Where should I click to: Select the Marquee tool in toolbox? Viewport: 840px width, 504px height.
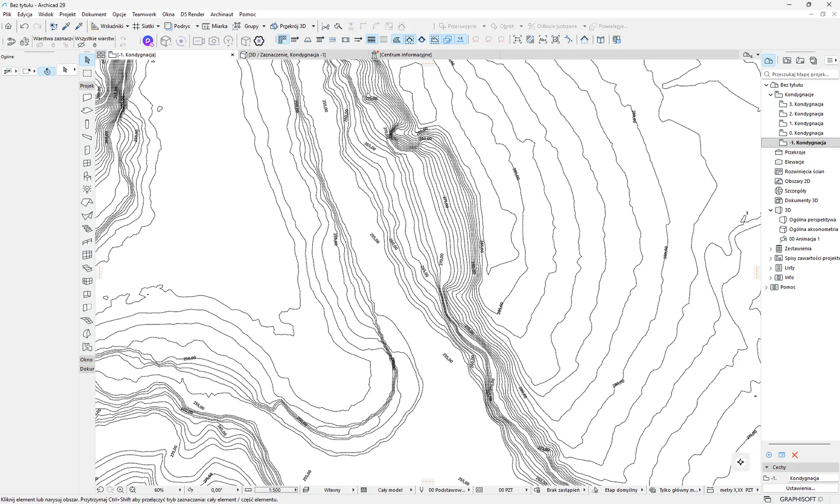[x=87, y=73]
